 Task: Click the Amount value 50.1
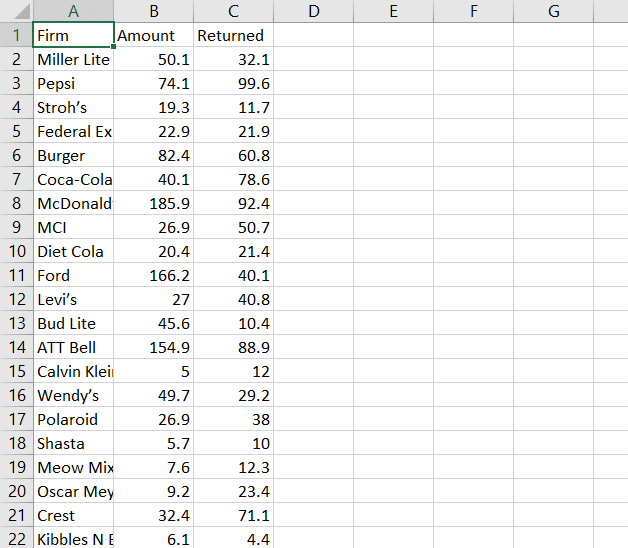[x=154, y=59]
